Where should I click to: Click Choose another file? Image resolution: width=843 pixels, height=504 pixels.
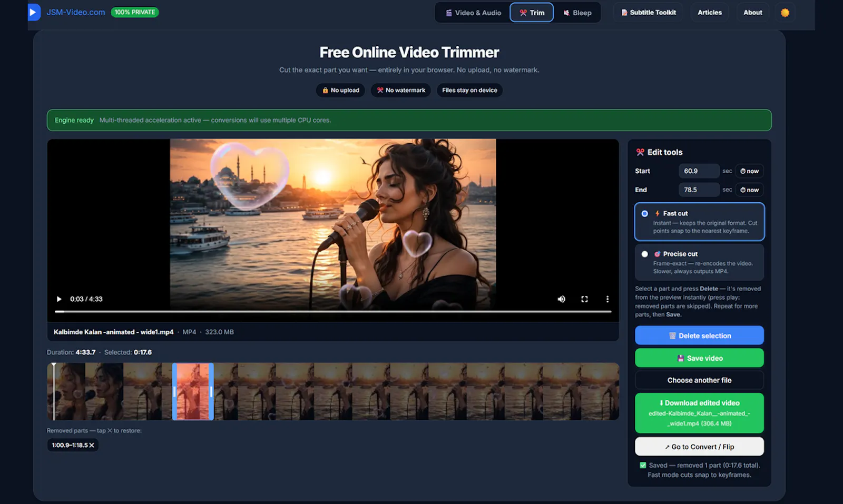pos(699,380)
